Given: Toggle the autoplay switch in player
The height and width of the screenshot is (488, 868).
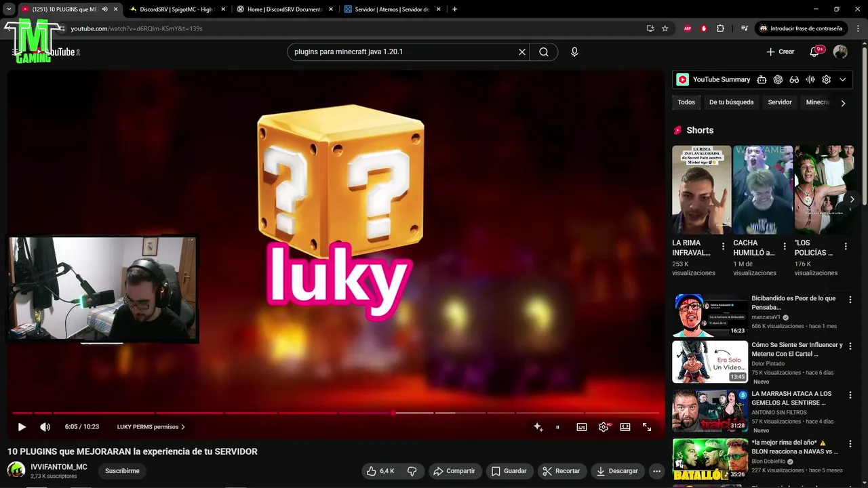Looking at the screenshot, I should point(557,427).
